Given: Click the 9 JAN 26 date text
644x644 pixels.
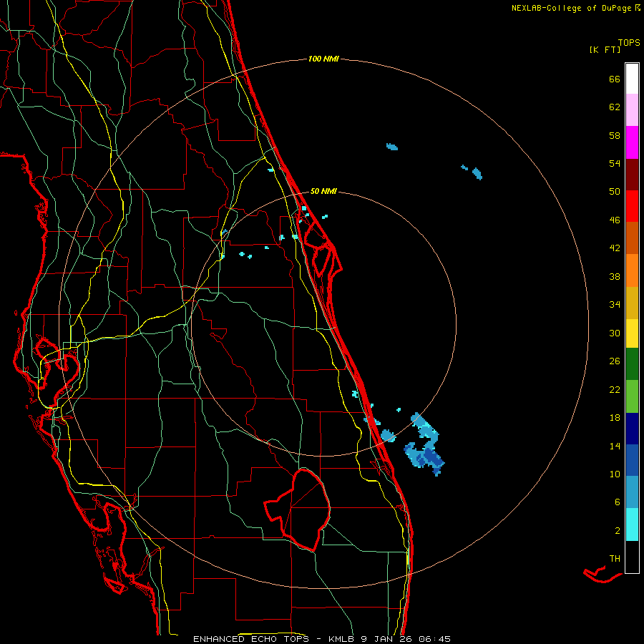Looking at the screenshot, I should (387, 639).
